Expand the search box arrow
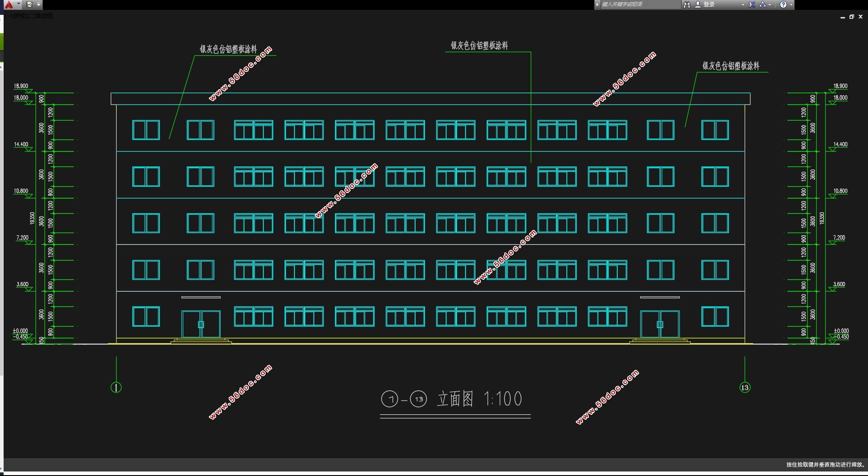This screenshot has width=868, height=476. 597,4
